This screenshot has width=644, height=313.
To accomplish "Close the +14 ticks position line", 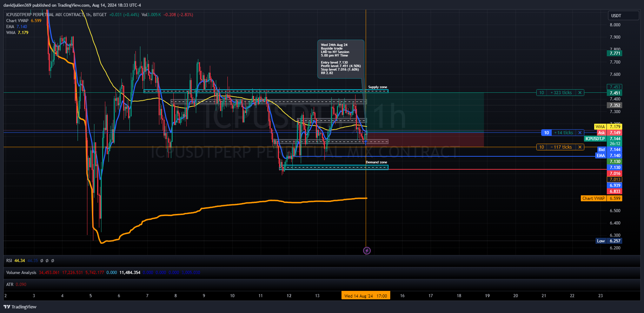I will pyautogui.click(x=580, y=133).
